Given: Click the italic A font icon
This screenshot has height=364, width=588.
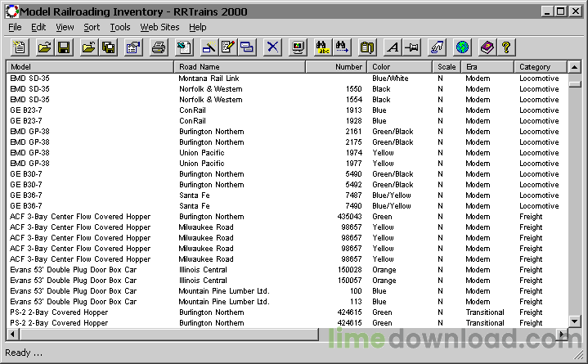Looking at the screenshot, I should point(393,47).
